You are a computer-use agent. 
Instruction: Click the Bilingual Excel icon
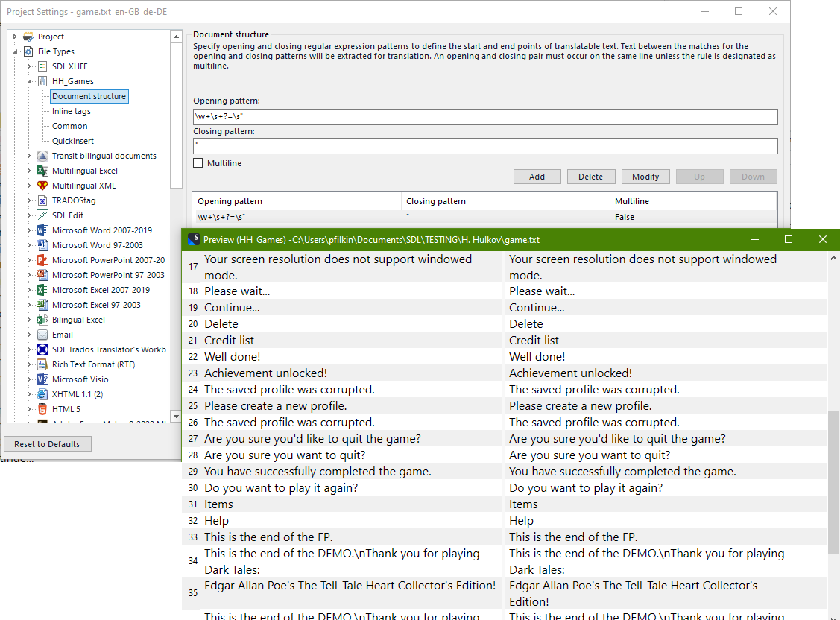(x=43, y=320)
